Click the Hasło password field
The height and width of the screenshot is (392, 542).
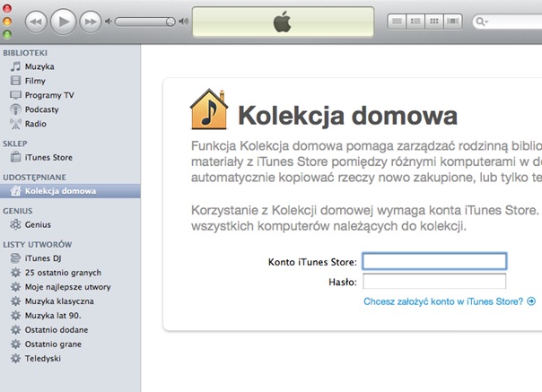coord(434,282)
